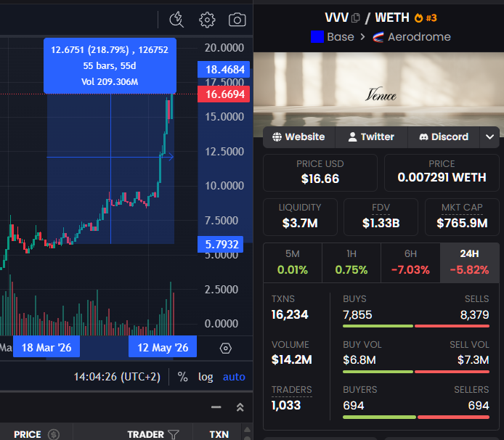Click the VVV token name

[336, 17]
